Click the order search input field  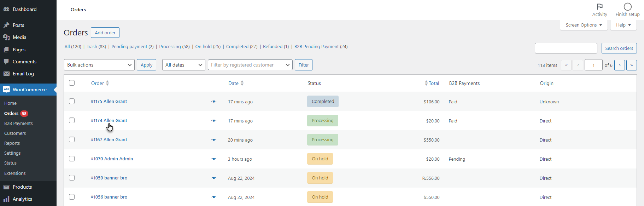pos(566,48)
